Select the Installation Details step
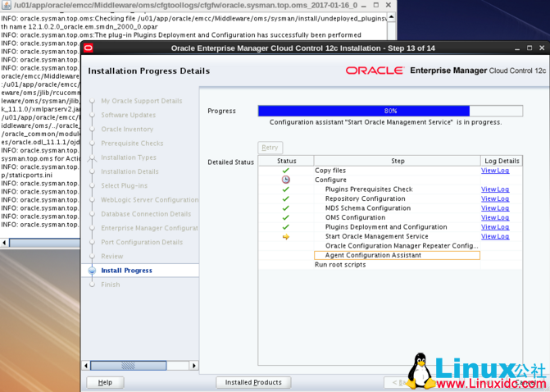 pos(130,171)
